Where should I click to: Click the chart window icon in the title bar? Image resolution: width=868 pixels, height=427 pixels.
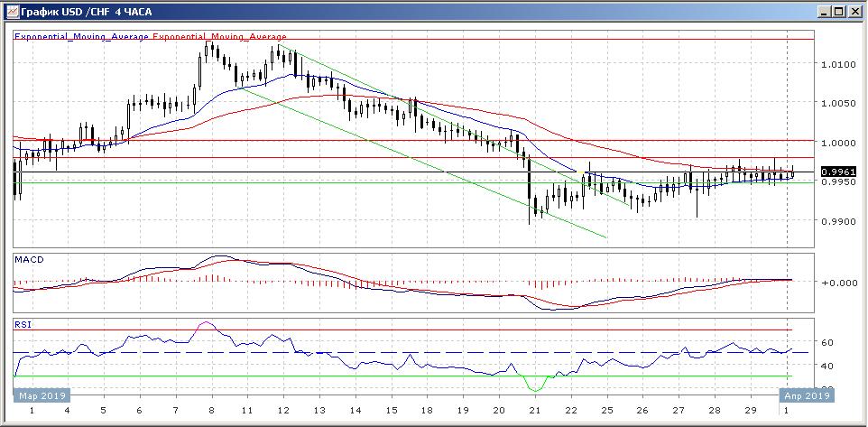[x=12, y=11]
